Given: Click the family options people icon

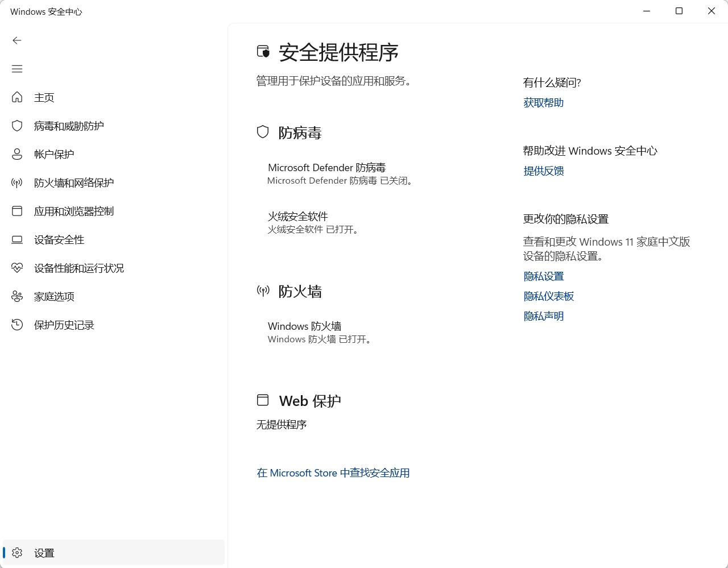Looking at the screenshot, I should coord(17,296).
